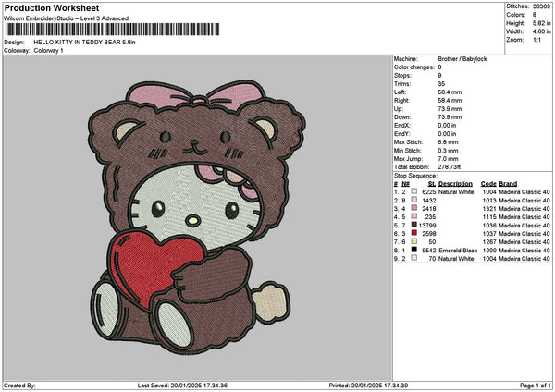Click the thread code 1115
The width and height of the screenshot is (555, 392).
(x=489, y=217)
